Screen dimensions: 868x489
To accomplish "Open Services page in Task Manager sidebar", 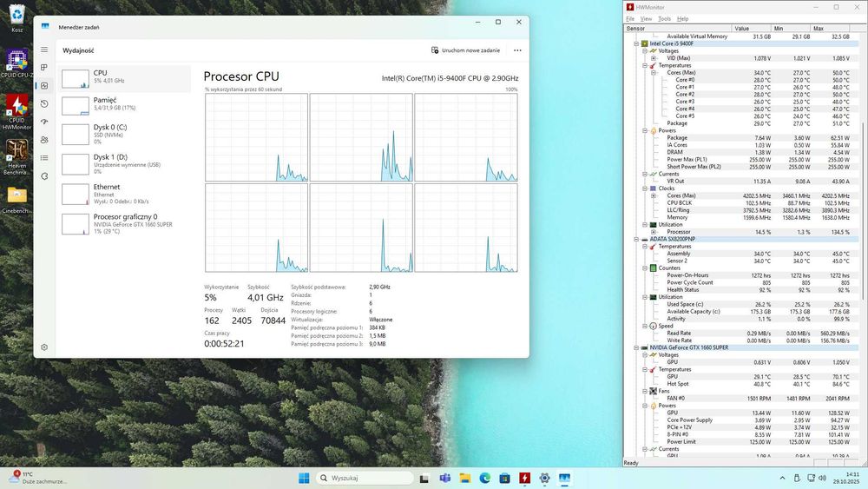I will coord(44,176).
